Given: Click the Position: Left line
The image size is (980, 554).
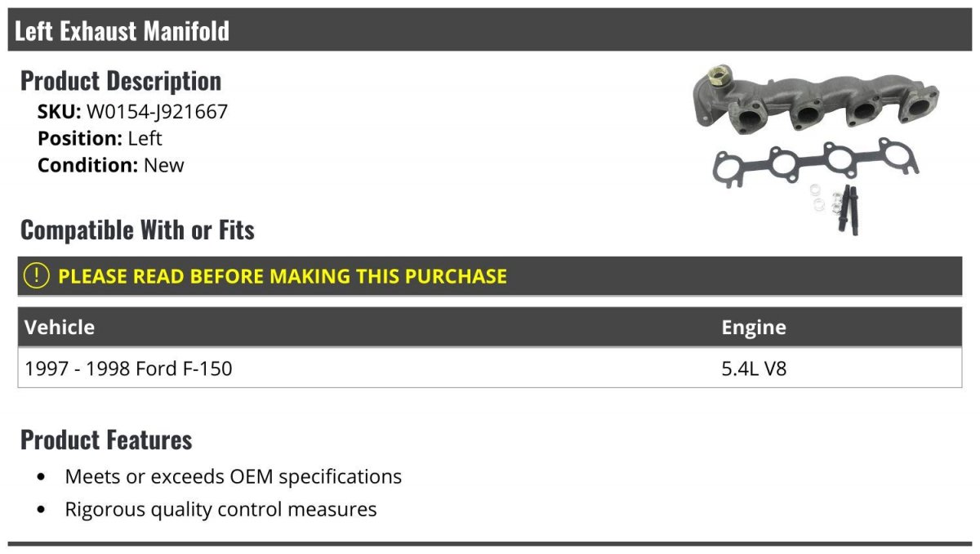Looking at the screenshot, I should coord(100,138).
